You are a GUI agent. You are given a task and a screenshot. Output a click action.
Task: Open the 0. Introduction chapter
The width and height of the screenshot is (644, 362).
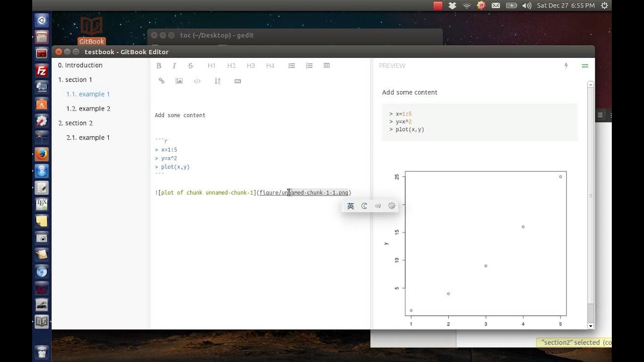tap(80, 65)
